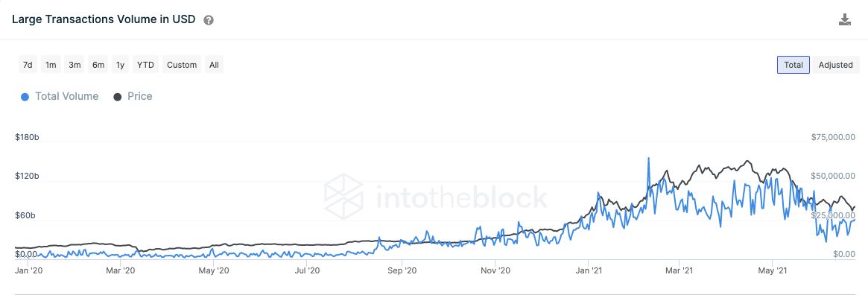Select the 1m time range
This screenshot has width=868, height=295.
51,65
